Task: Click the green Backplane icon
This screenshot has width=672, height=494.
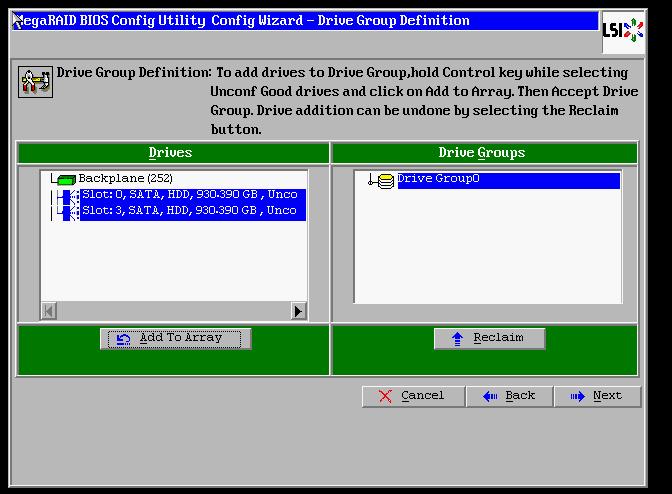Action: point(66,180)
